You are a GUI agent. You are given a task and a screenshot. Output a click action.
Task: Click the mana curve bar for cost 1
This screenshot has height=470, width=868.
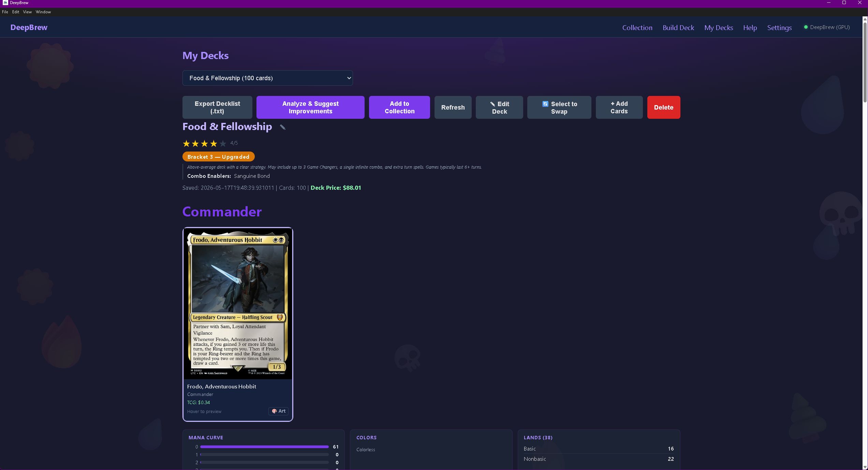click(x=264, y=455)
